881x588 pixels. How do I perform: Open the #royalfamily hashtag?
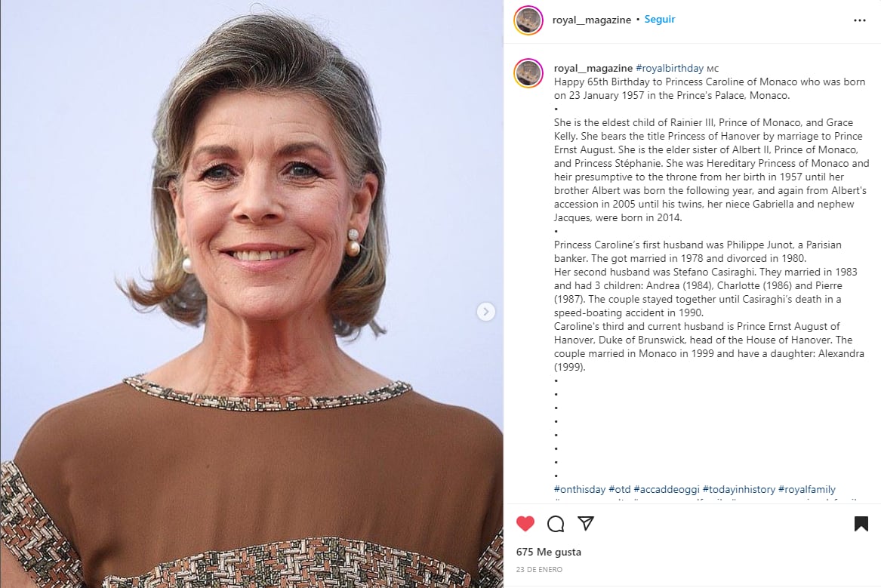pos(807,489)
